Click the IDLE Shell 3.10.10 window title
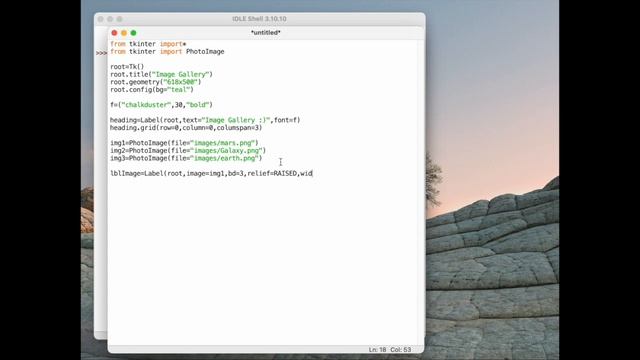This screenshot has height=360, width=640. coord(259,19)
